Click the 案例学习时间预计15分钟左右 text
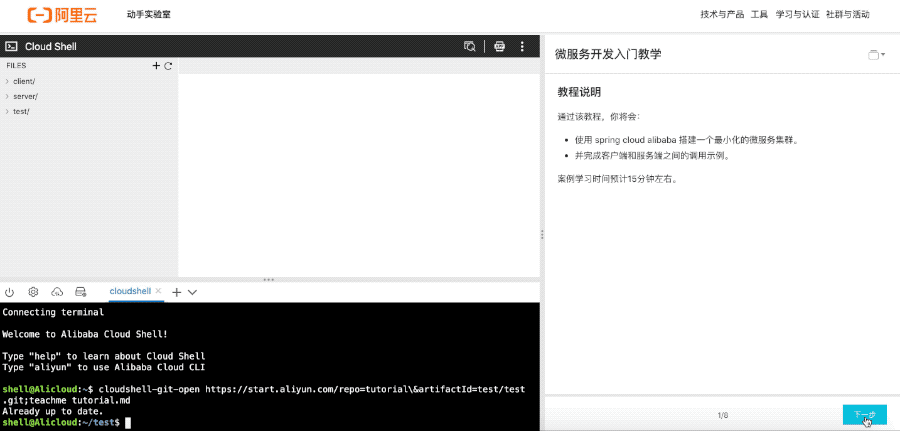The width and height of the screenshot is (900, 431). pyautogui.click(x=618, y=179)
